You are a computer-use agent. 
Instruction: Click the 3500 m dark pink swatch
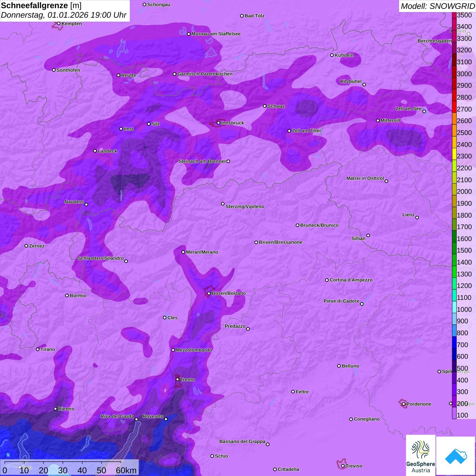[454, 15]
